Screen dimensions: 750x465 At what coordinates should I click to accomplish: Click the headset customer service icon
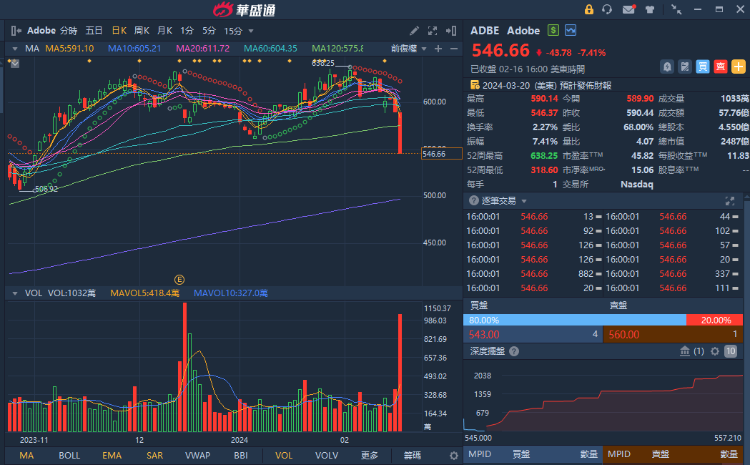606,9
